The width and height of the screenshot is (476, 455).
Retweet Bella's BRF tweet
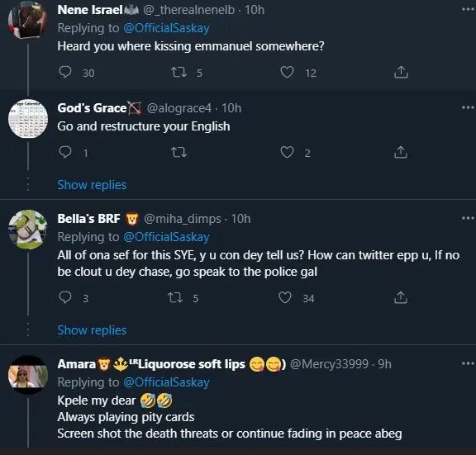[175, 297]
